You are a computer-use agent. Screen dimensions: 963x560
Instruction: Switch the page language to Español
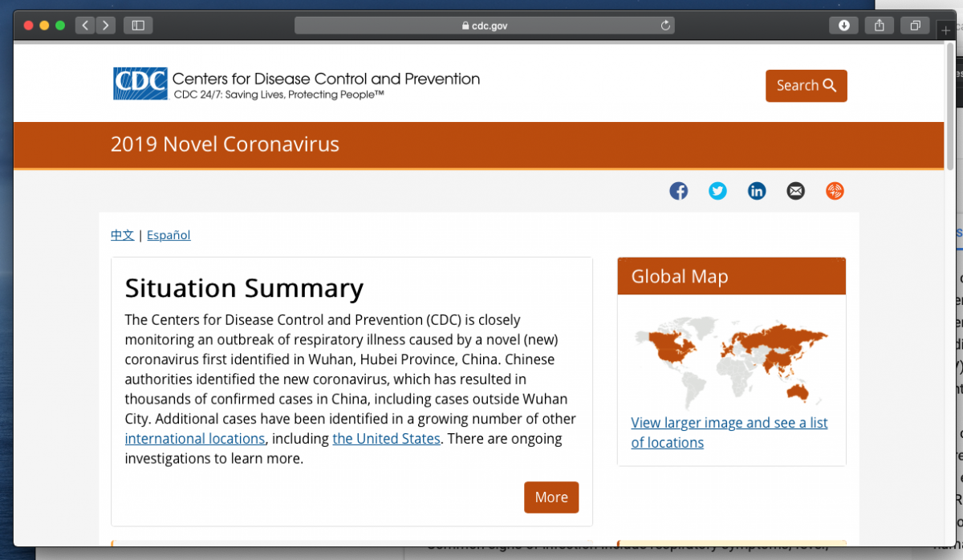169,235
